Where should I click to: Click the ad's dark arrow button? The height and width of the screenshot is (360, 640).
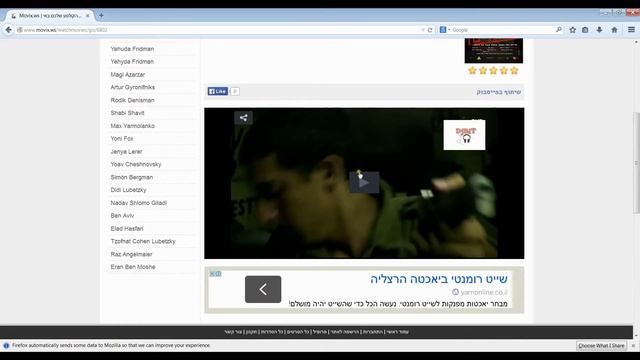263,289
